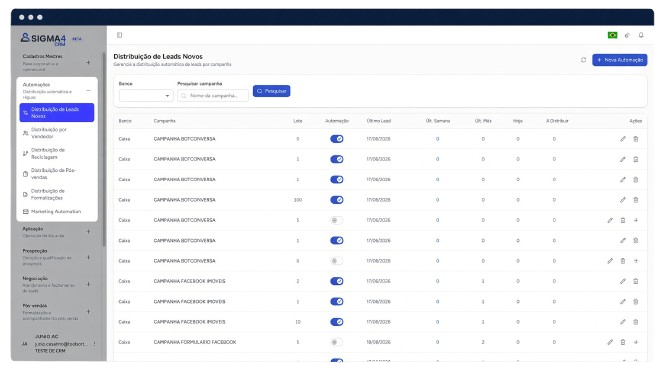The height and width of the screenshot is (375, 666).
Task: Toggle automation for FACEBOOK IMOVEIS Lote 2
Action: click(337, 281)
